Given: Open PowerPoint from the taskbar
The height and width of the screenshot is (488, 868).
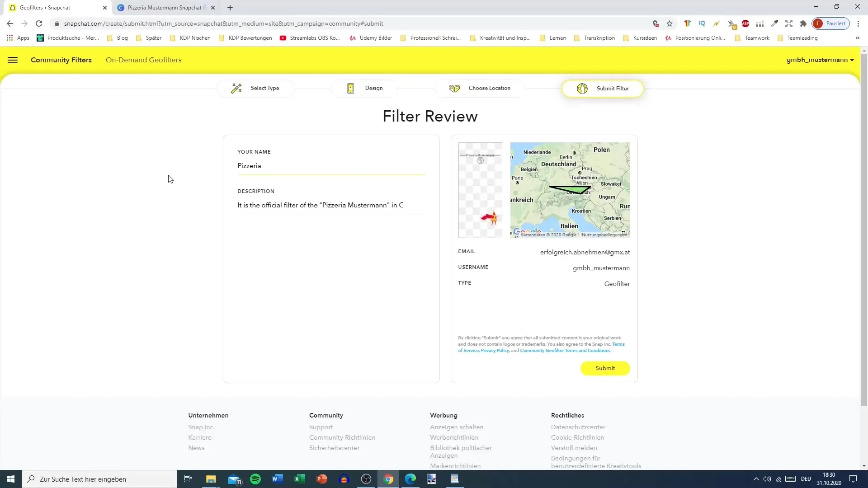Looking at the screenshot, I should 321,479.
